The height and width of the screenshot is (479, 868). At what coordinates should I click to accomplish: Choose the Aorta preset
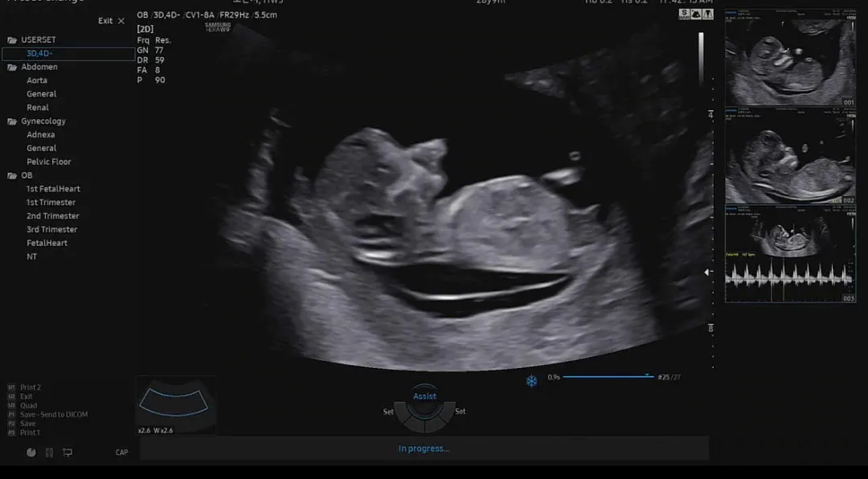(36, 80)
